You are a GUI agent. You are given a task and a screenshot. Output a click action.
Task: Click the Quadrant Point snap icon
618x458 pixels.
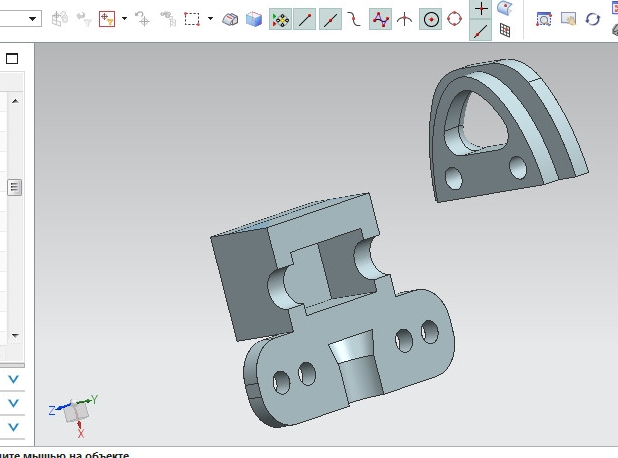(455, 19)
